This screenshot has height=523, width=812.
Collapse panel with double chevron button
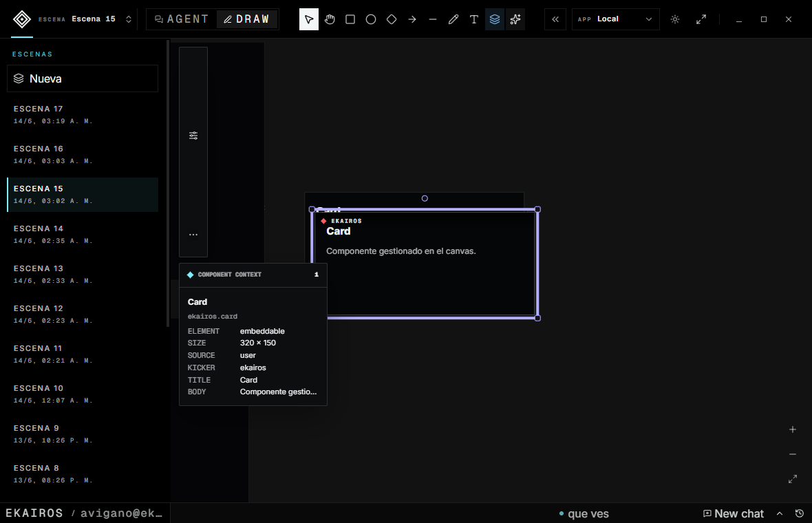click(555, 19)
